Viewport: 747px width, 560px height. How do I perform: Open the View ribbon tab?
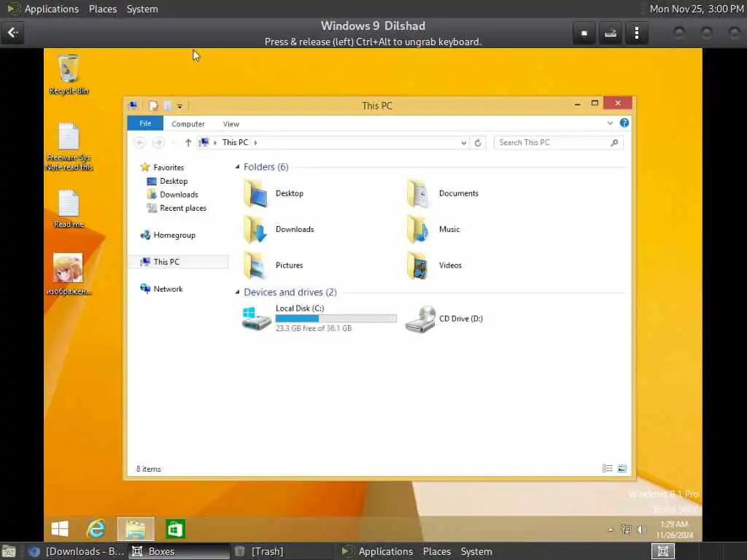[x=231, y=124]
